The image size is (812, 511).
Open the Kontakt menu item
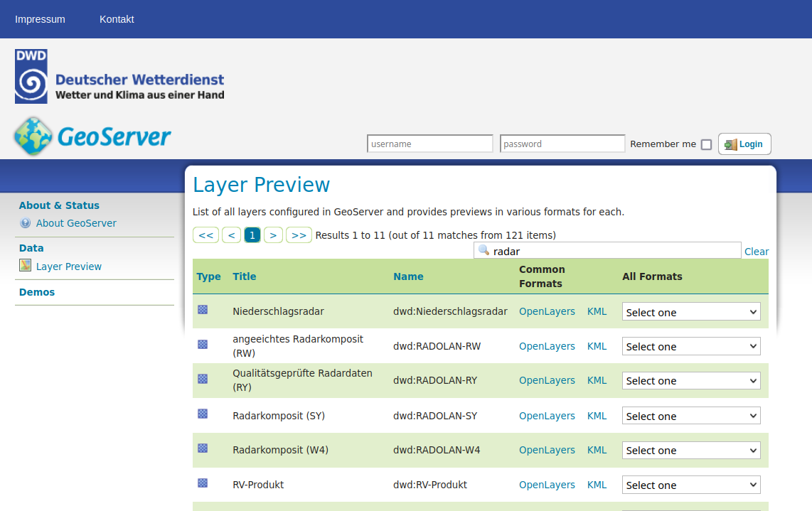117,19
